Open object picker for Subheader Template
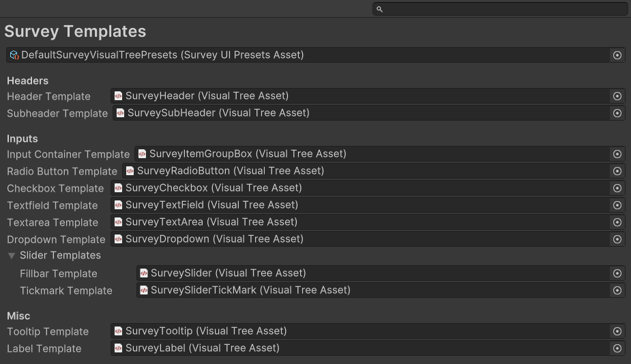Screen dimensions: 631x364 pyautogui.click(x=617, y=113)
